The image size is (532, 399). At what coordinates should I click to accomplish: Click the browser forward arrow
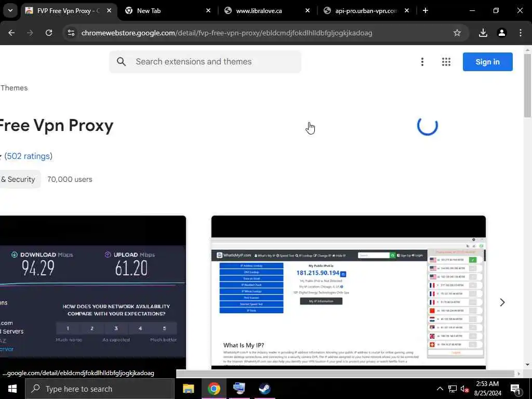30,33
